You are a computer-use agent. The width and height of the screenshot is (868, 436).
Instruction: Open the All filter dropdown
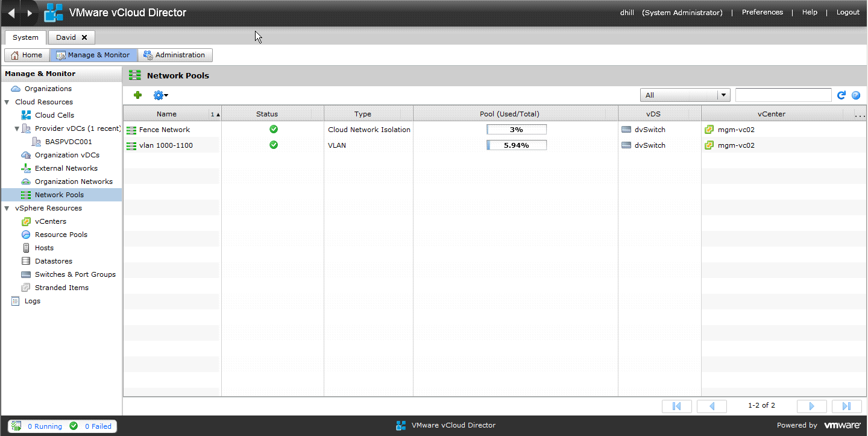click(x=685, y=95)
